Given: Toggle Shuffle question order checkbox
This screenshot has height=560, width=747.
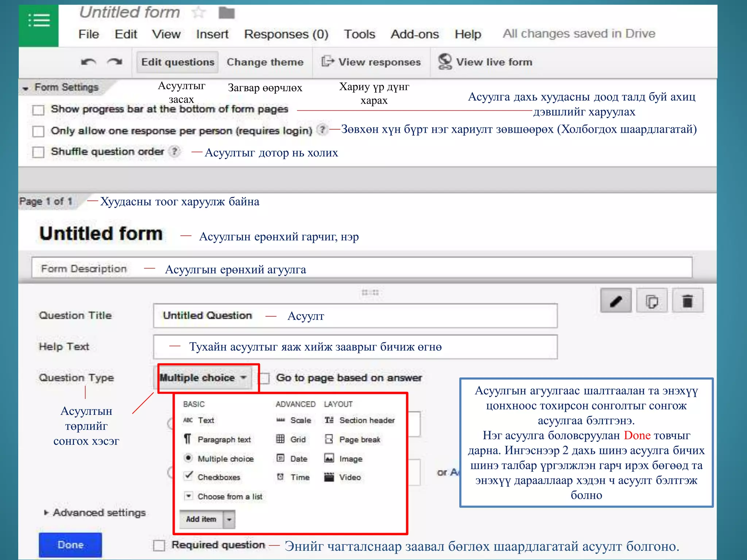Looking at the screenshot, I should (x=38, y=152).
